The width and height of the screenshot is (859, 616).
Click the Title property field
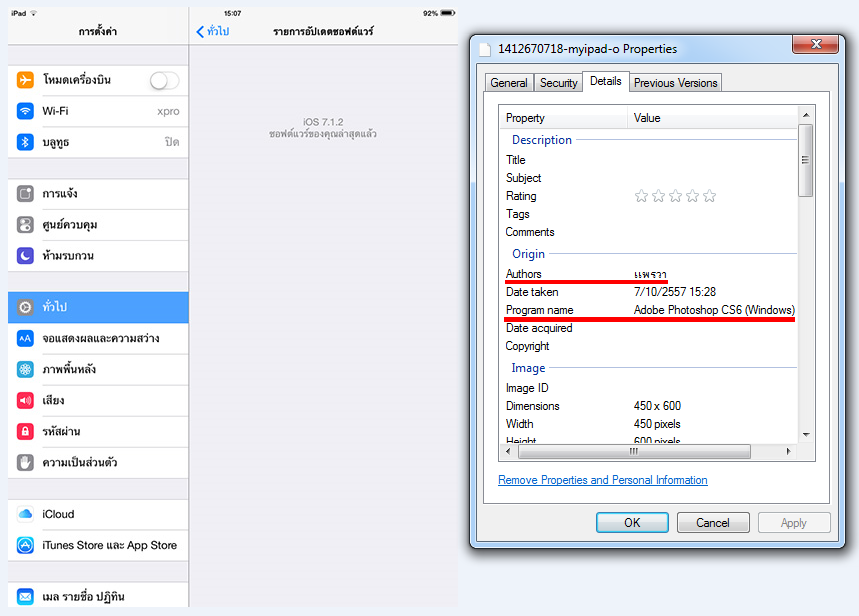(x=649, y=160)
